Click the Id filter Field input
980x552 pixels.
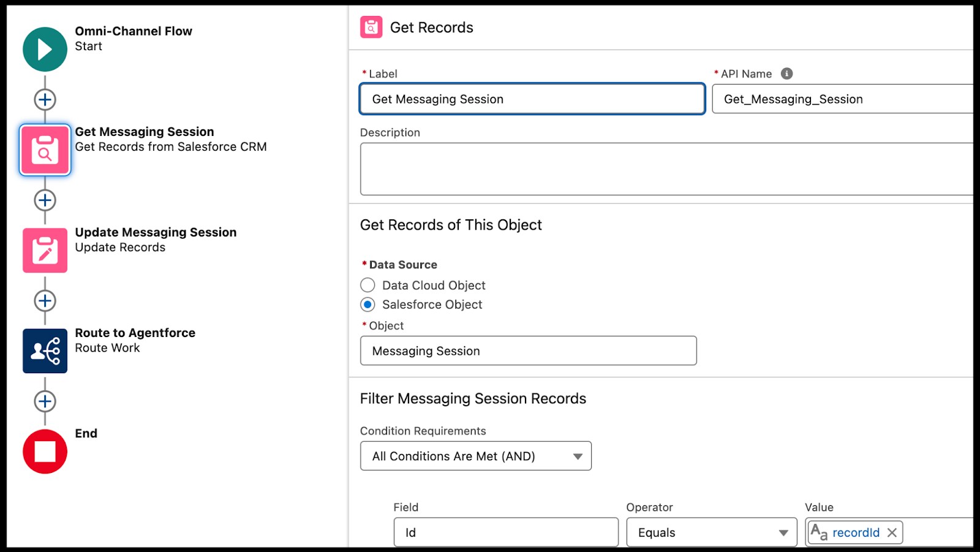[505, 532]
